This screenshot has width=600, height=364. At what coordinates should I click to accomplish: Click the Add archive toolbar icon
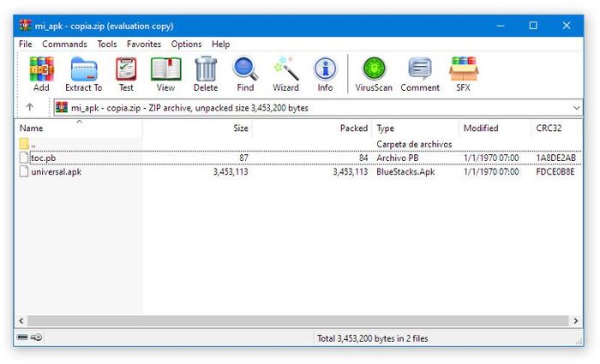click(x=41, y=74)
